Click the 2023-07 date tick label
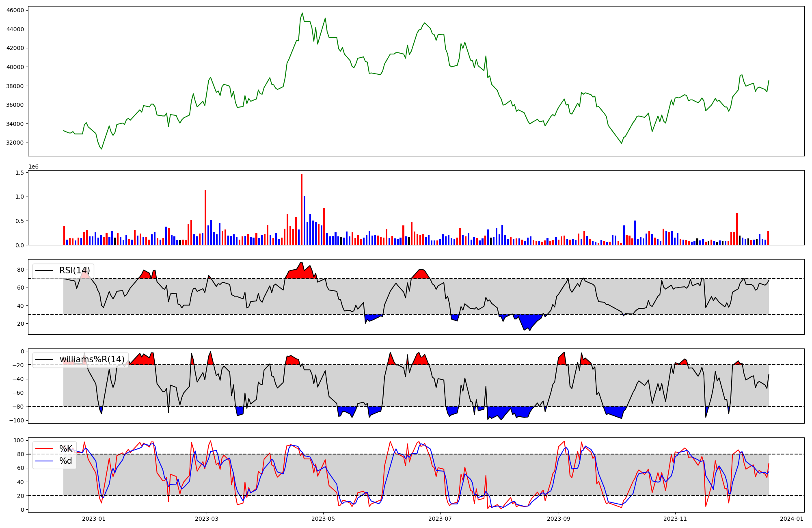This screenshot has width=812, height=528. pos(440,519)
